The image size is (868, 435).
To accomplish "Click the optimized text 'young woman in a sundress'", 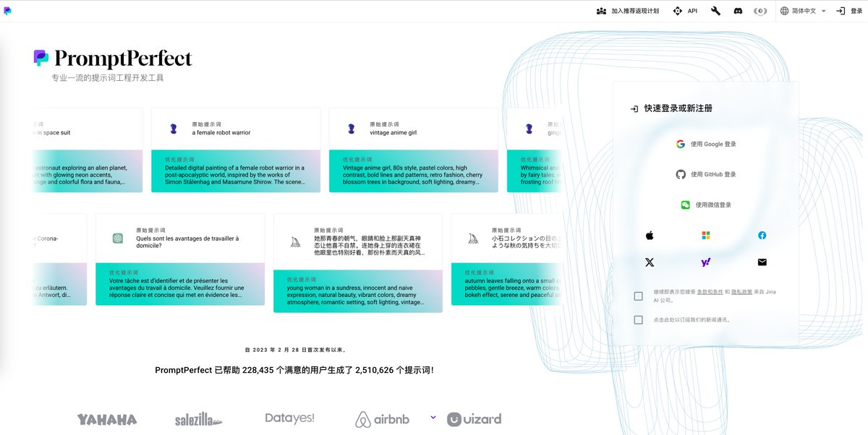I will pyautogui.click(x=354, y=295).
